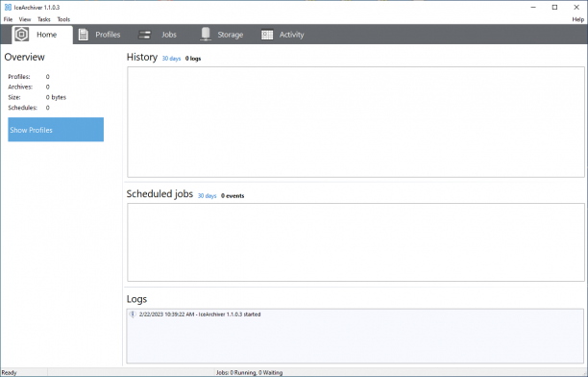
Task: Open the Tasks menu
Action: 44,19
